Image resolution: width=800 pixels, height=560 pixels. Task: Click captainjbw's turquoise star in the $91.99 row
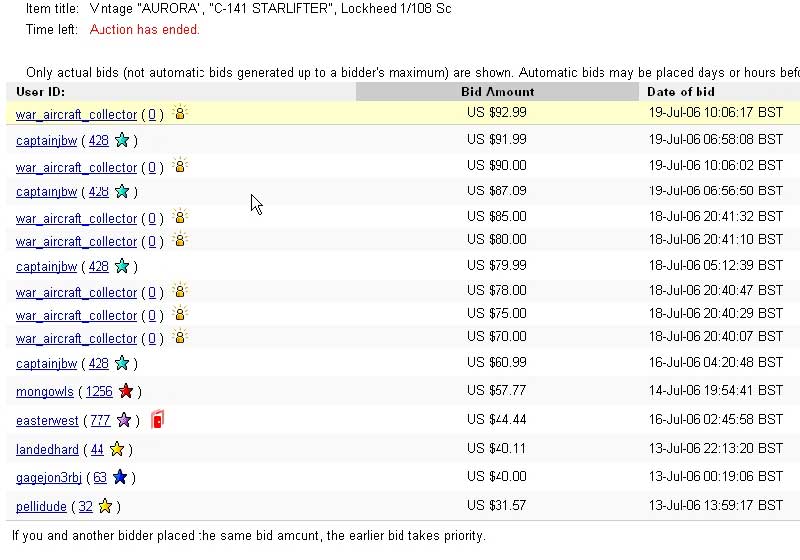click(122, 140)
